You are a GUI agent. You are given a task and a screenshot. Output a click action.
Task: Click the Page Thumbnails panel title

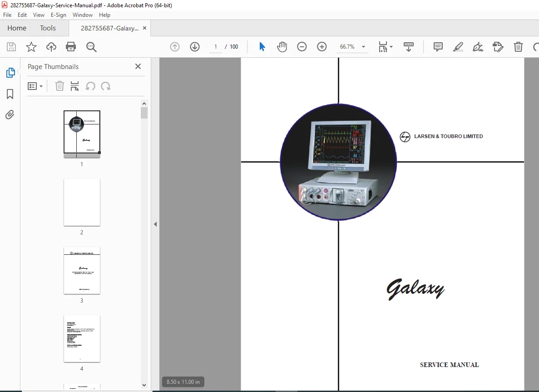coord(53,67)
